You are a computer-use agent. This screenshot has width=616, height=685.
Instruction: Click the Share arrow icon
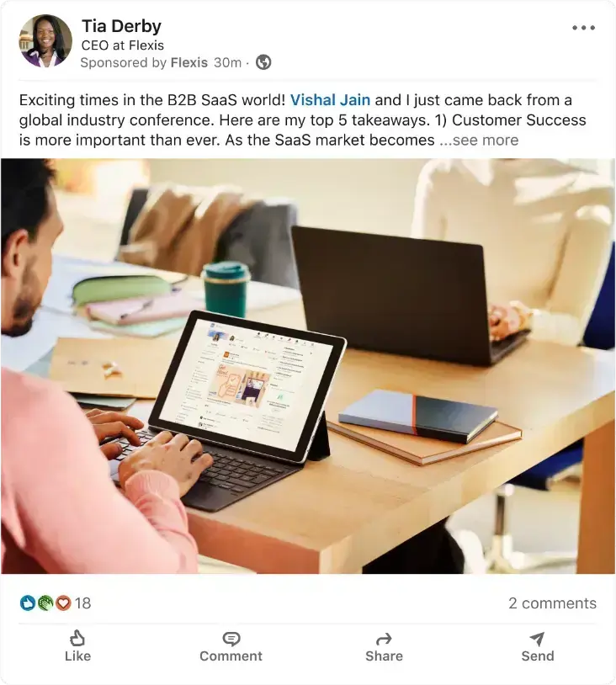click(384, 639)
